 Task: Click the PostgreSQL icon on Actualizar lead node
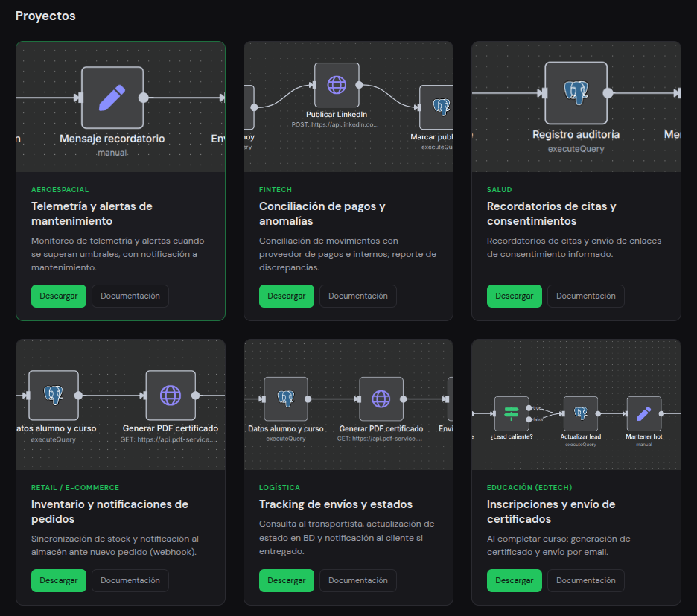click(581, 413)
